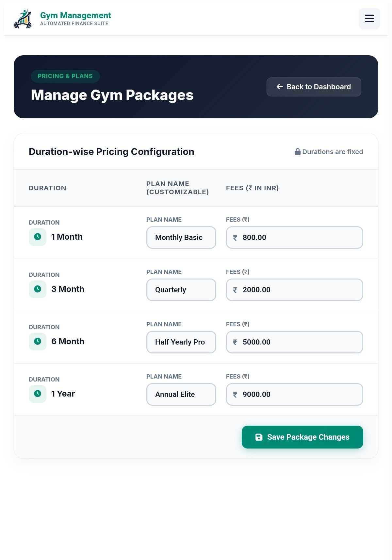Image resolution: width=392 pixels, height=560 pixels.
Task: Edit the Monthly Basic plan name field
Action: tap(181, 237)
